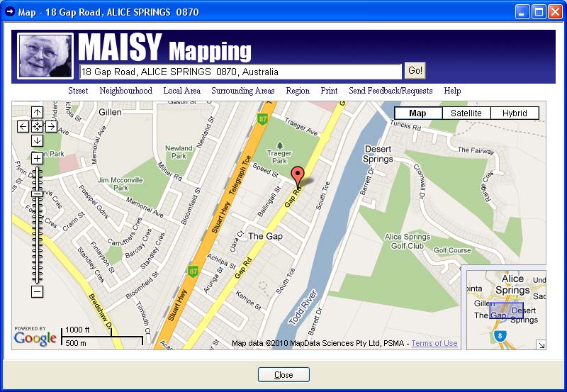Click the "Traeger Ave" street label
Image resolution: width=567 pixels, height=392 pixels.
point(301,127)
